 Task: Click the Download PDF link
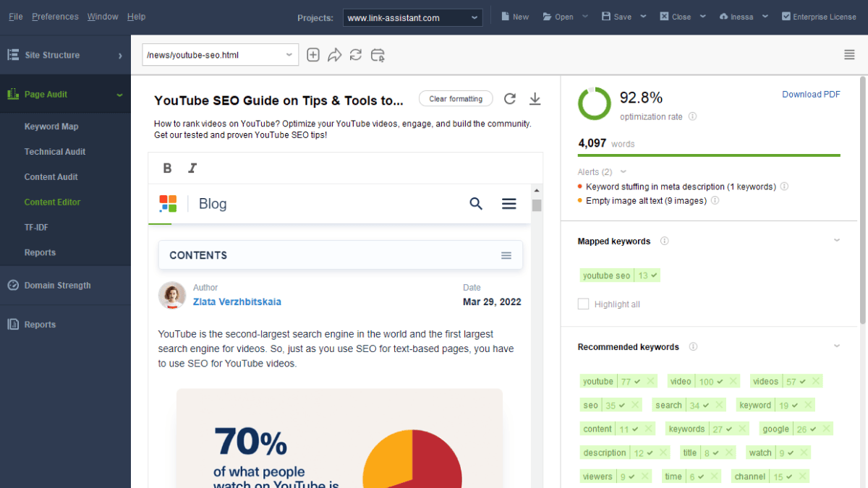pyautogui.click(x=811, y=94)
